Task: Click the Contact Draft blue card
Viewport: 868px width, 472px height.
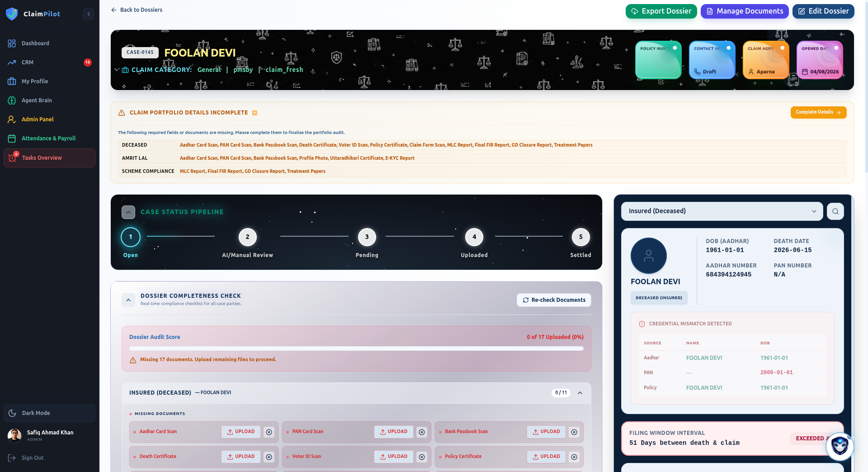Action: click(712, 60)
